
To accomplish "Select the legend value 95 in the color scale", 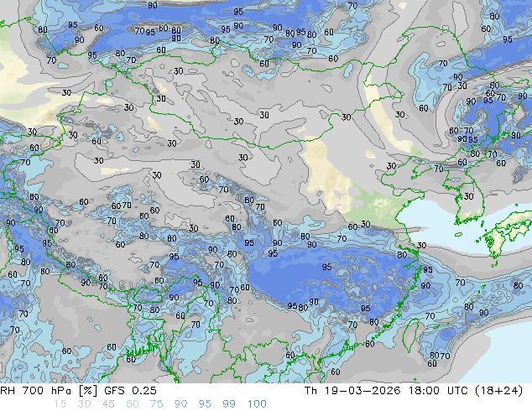I will pyautogui.click(x=205, y=404).
